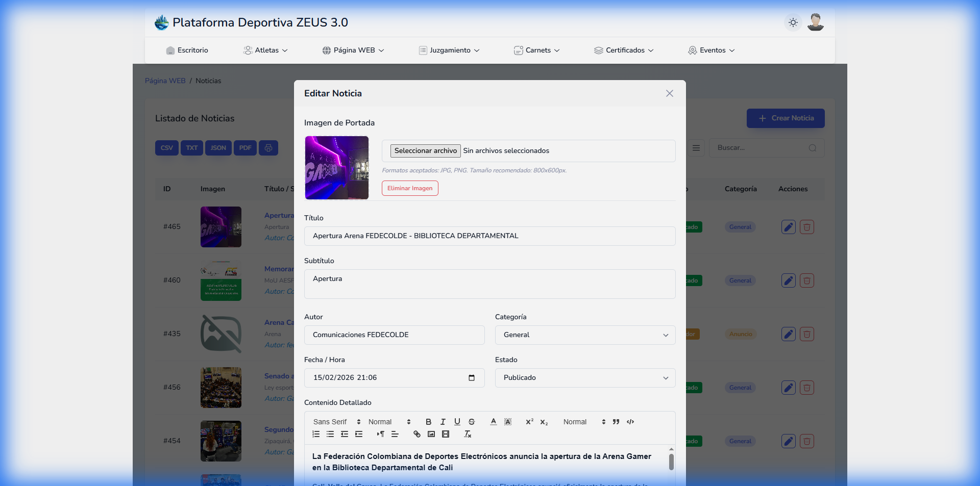The width and height of the screenshot is (980, 486).
Task: Toggle underline formatting in the editor
Action: [x=457, y=422]
